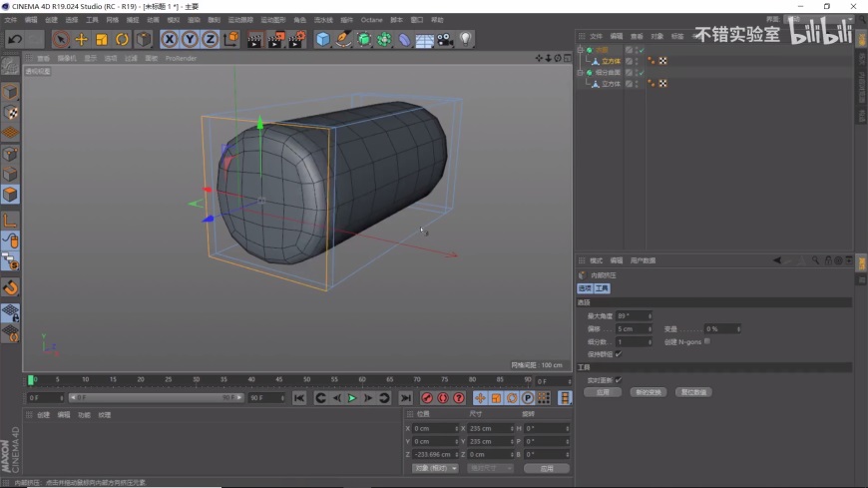Select the Rotate tool
The image size is (868, 488).
(x=122, y=39)
